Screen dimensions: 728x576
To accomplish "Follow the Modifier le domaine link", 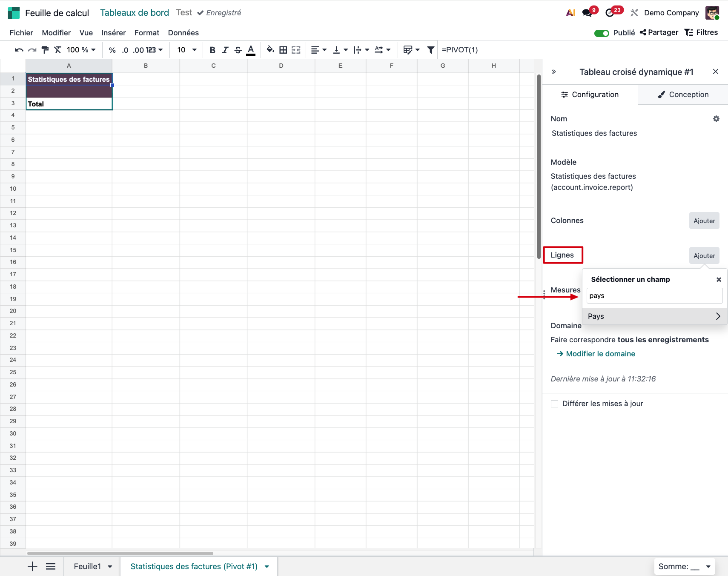I will (600, 354).
